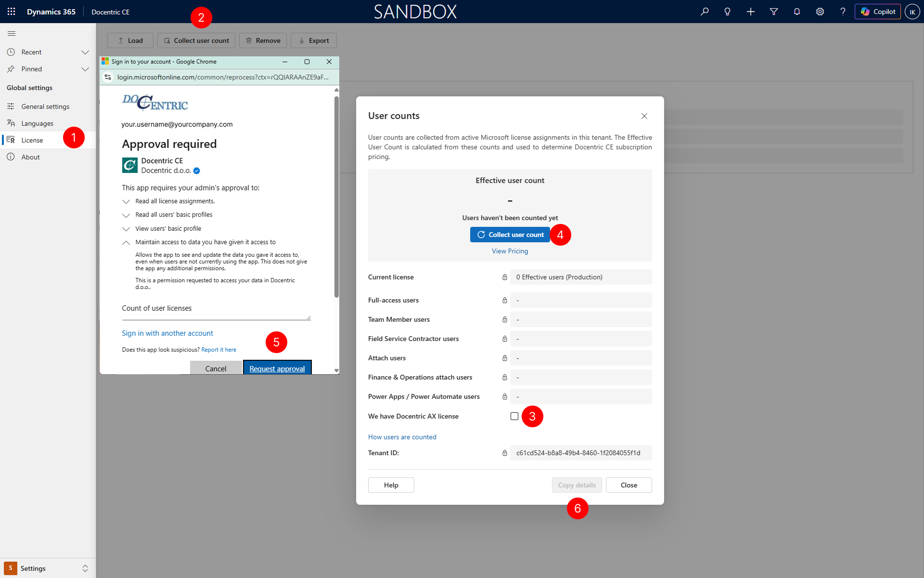Image resolution: width=924 pixels, height=578 pixels.
Task: Click the lock icon beside Full-access users
Action: (505, 300)
